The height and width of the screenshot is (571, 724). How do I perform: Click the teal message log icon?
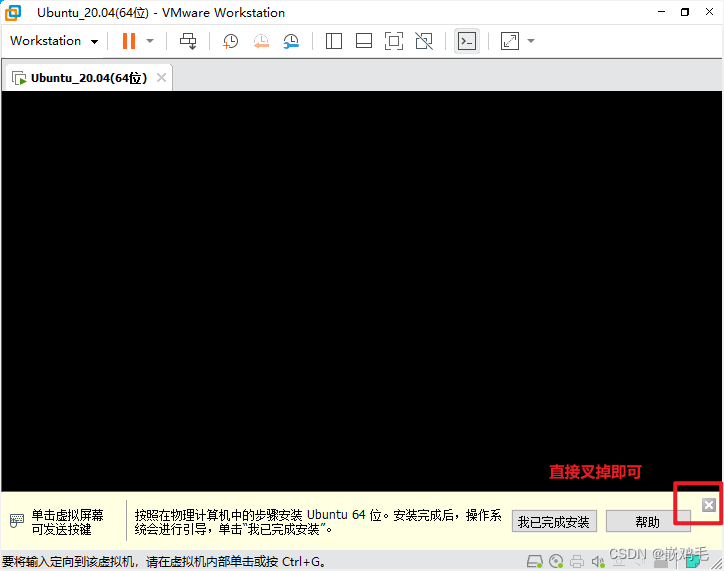(x=692, y=562)
